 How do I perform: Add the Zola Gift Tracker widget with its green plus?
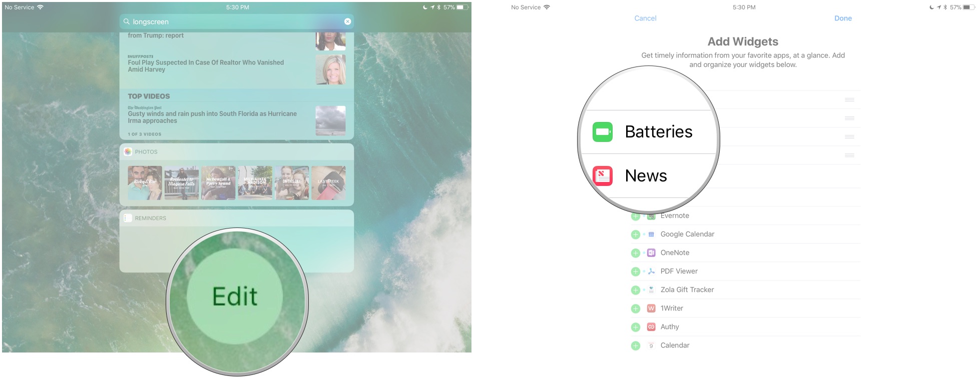click(636, 290)
